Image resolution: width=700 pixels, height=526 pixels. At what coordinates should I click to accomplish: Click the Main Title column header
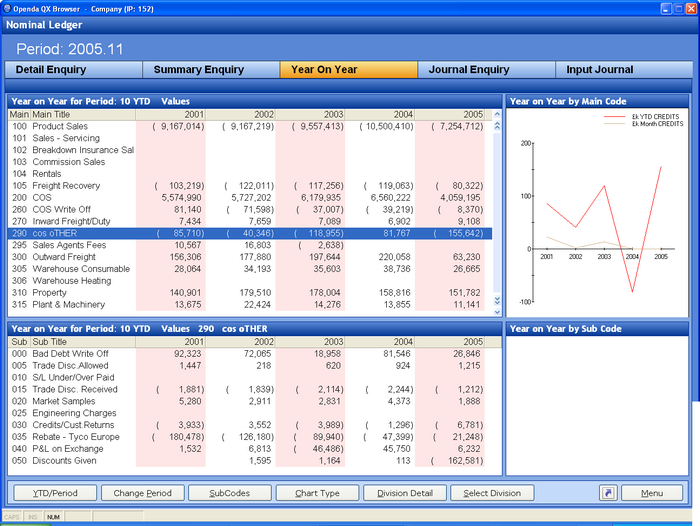tap(83, 114)
